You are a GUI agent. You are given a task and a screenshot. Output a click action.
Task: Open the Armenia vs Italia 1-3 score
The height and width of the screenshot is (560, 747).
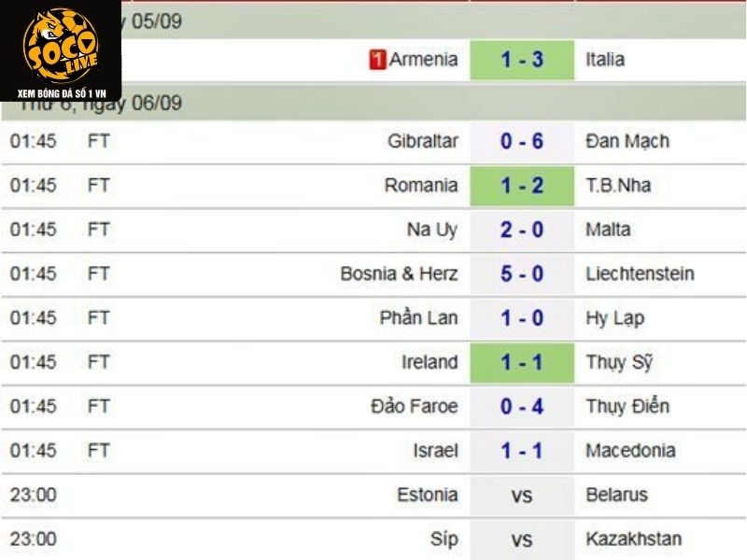[x=522, y=60]
